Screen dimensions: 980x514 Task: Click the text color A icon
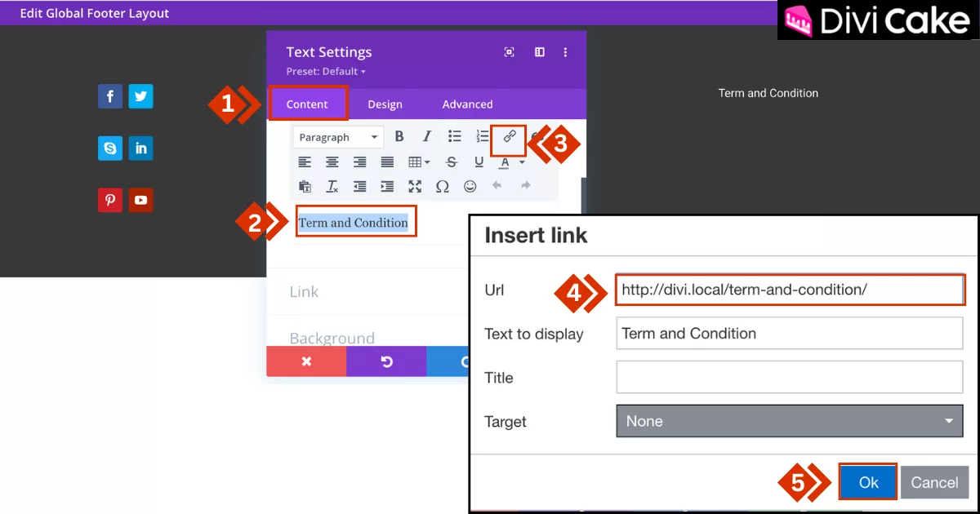[x=505, y=162]
